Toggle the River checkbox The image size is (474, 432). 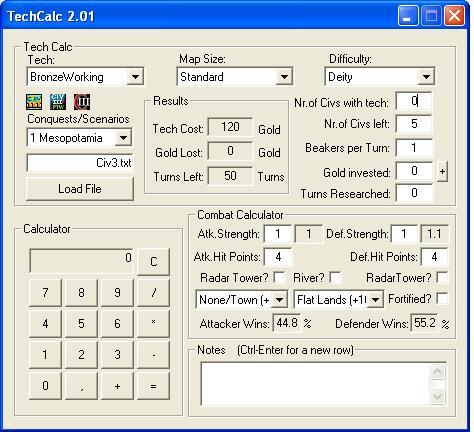point(335,277)
